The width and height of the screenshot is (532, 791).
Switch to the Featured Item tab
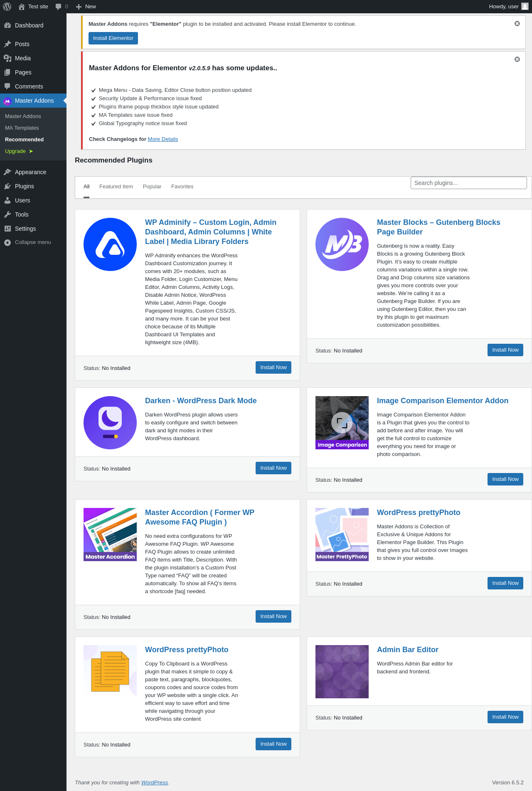pos(116,187)
